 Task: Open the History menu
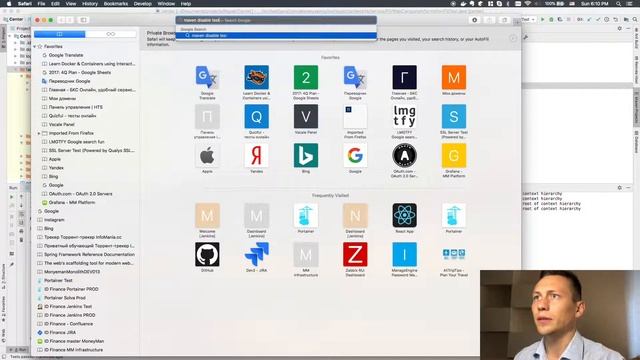[x=90, y=4]
